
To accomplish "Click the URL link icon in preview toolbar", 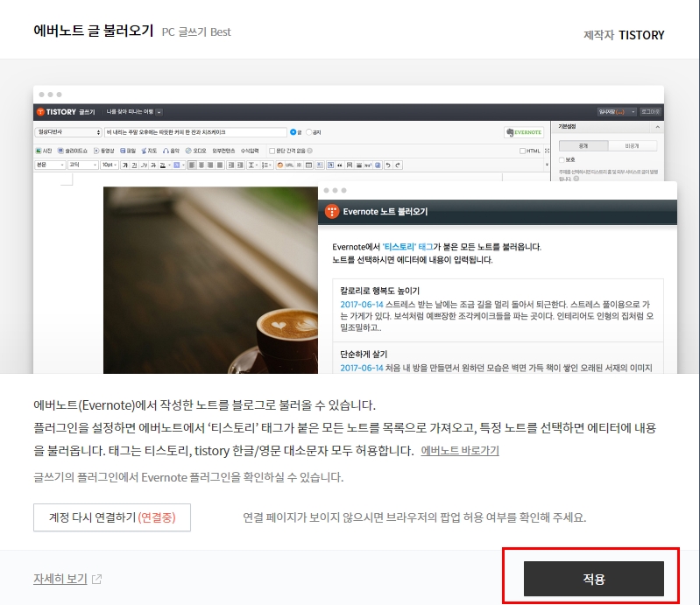I will pyautogui.click(x=289, y=165).
